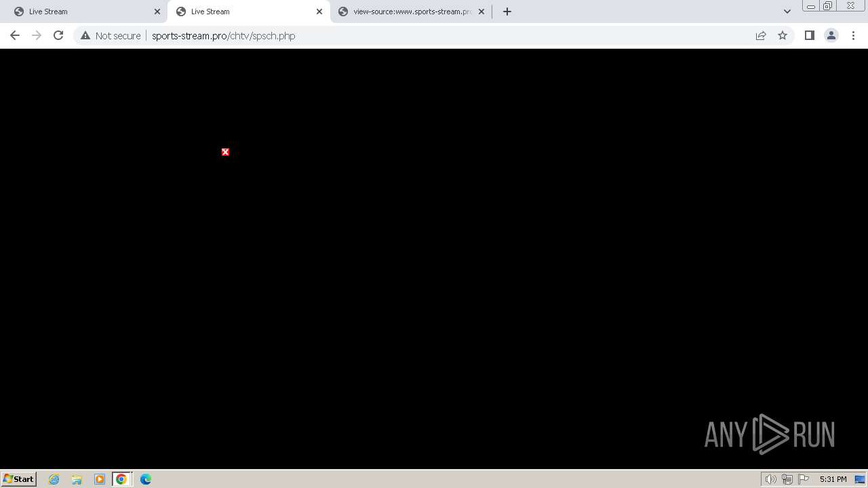Restore down the Chrome window

828,6
